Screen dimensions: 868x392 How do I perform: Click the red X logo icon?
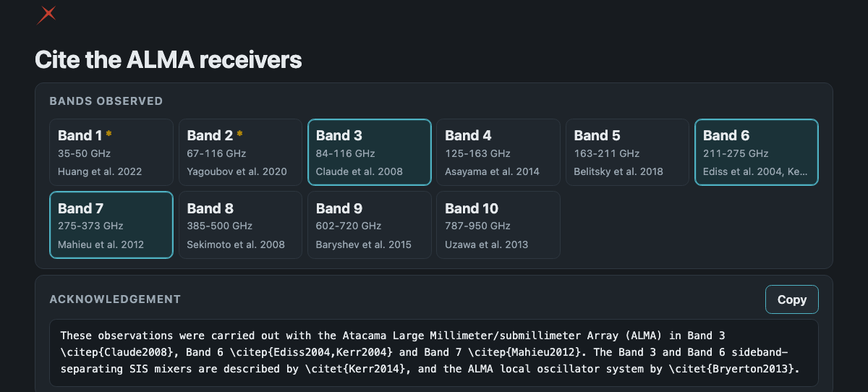click(47, 14)
